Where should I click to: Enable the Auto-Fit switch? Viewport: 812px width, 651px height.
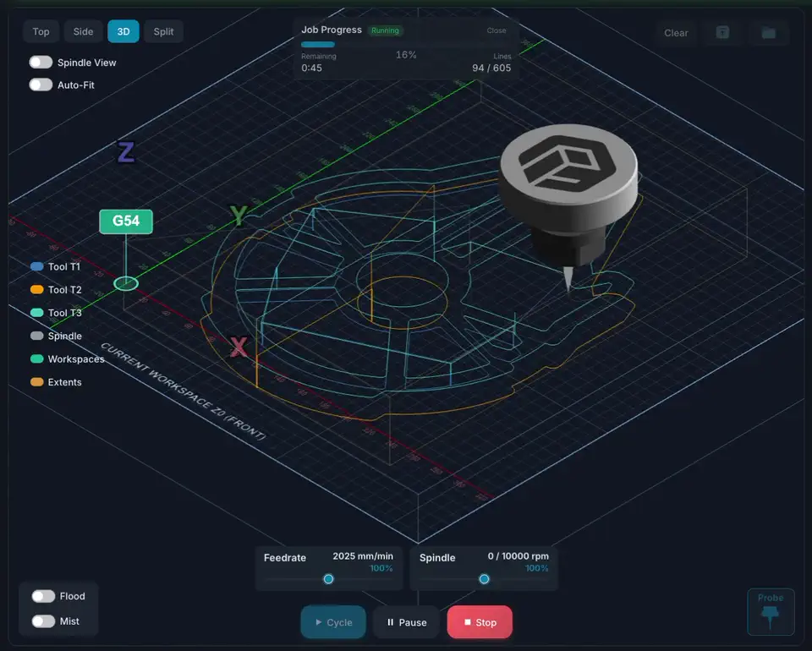point(41,85)
